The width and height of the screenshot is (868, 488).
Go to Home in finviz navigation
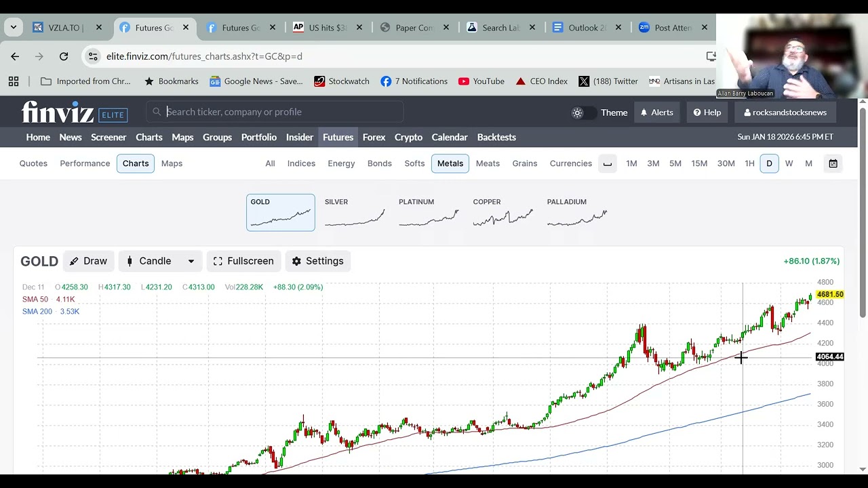coord(38,137)
